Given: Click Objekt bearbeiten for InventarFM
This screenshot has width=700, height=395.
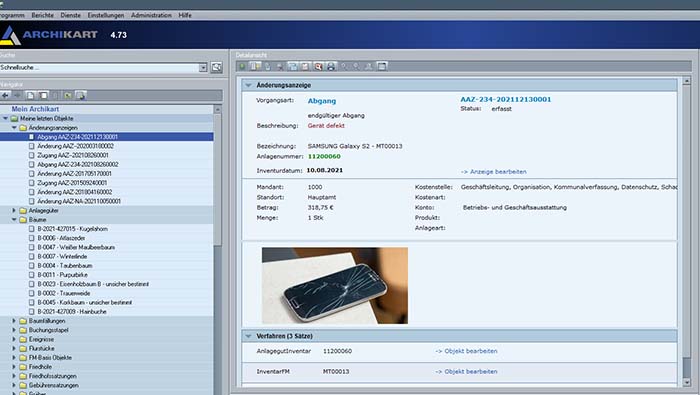Looking at the screenshot, I should [466, 371].
